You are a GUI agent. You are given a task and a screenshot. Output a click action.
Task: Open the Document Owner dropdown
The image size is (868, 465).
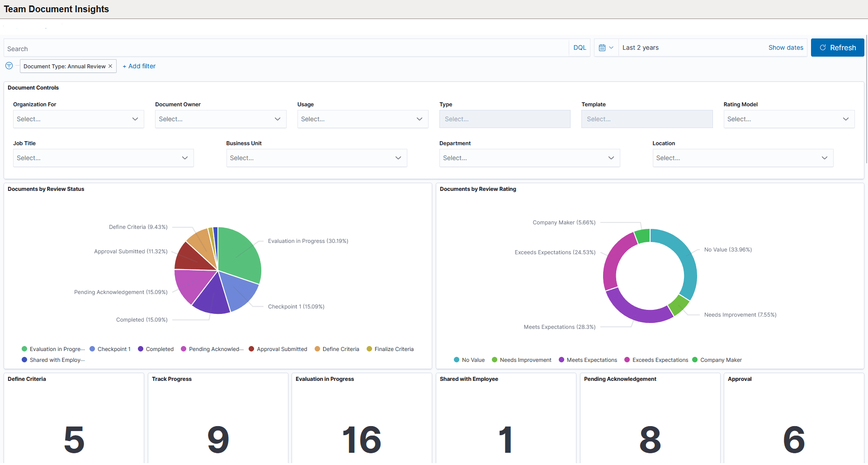coord(220,119)
